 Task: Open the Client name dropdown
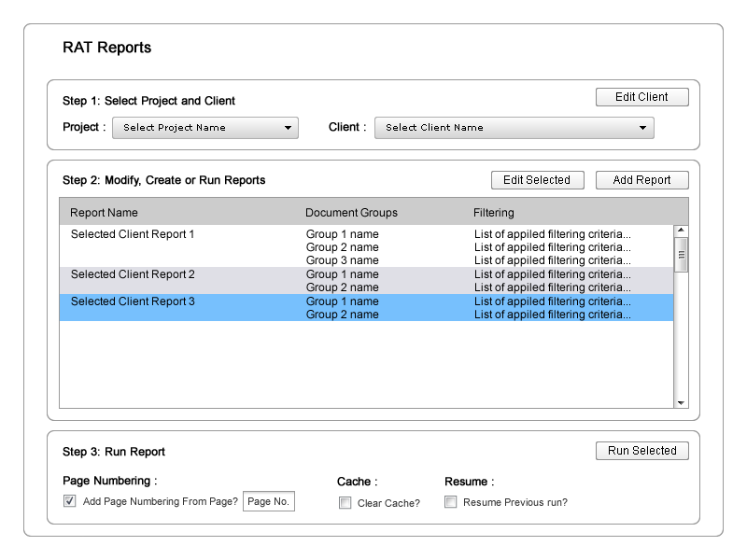click(514, 128)
